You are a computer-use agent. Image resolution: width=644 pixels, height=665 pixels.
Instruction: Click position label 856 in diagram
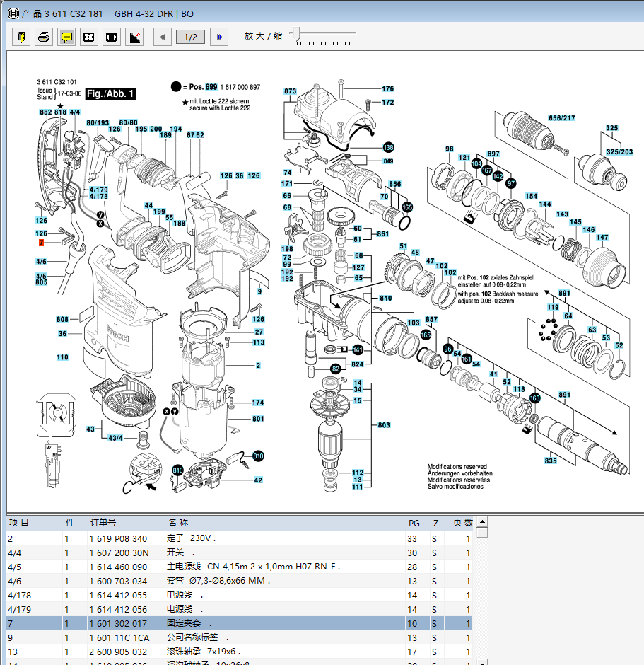pos(395,184)
